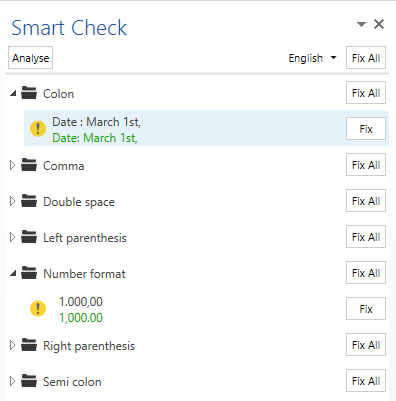The image size is (396, 401).
Task: Select the Semi colon label
Action: point(72,382)
